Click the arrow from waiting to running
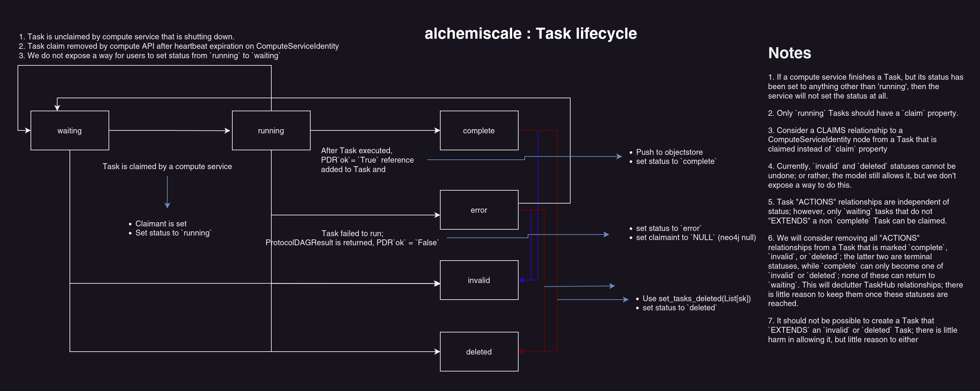980x391 pixels. (171, 130)
